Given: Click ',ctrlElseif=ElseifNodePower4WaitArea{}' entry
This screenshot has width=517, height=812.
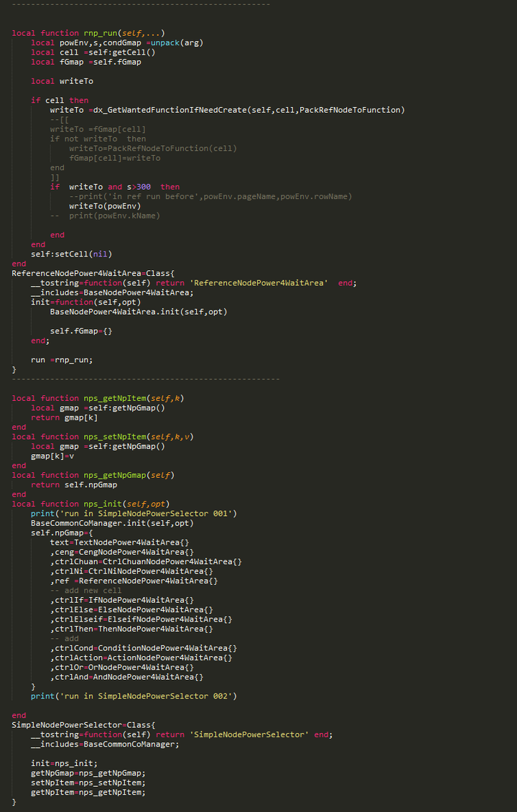Looking at the screenshot, I should (141, 619).
